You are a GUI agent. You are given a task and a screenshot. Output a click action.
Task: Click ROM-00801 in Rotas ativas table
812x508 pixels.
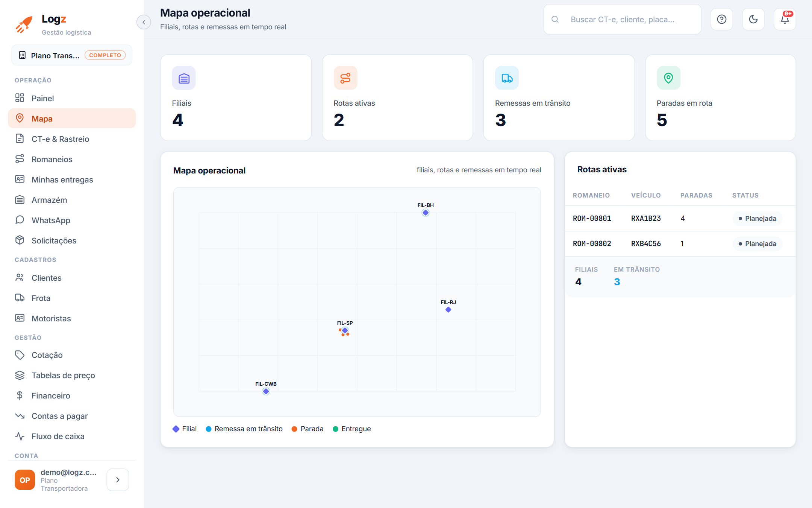pyautogui.click(x=592, y=218)
